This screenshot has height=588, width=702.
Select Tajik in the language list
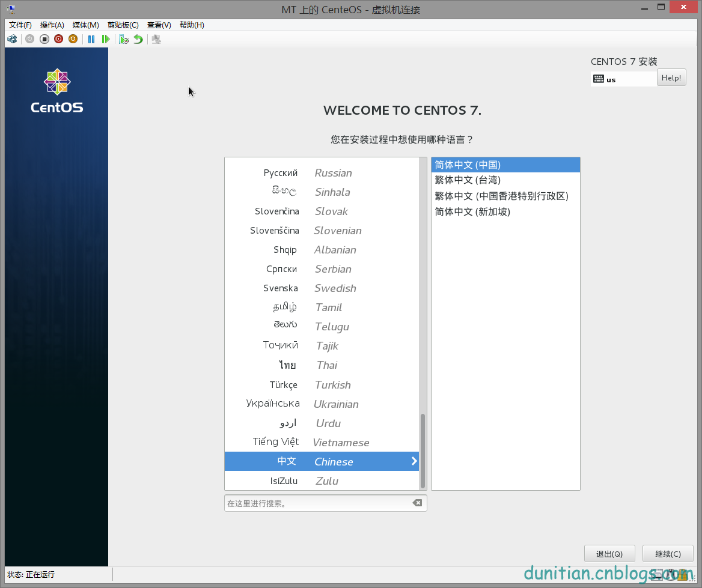click(x=322, y=346)
